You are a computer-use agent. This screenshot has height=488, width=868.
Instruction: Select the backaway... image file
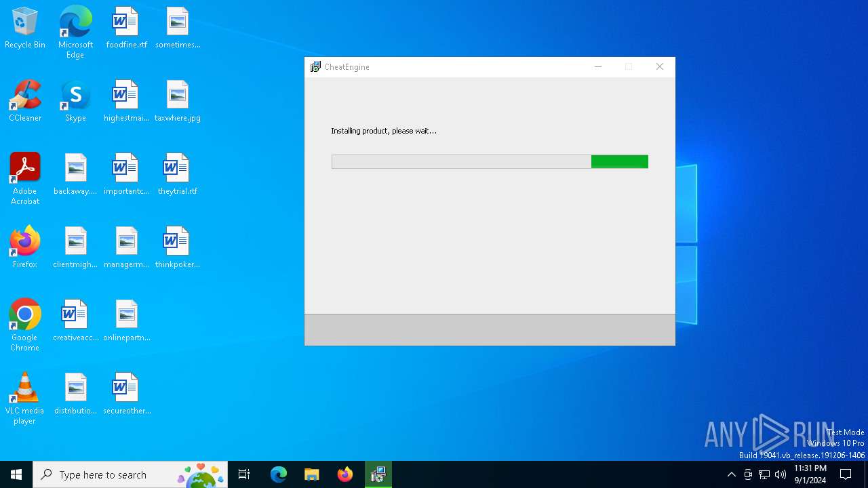[x=75, y=175]
